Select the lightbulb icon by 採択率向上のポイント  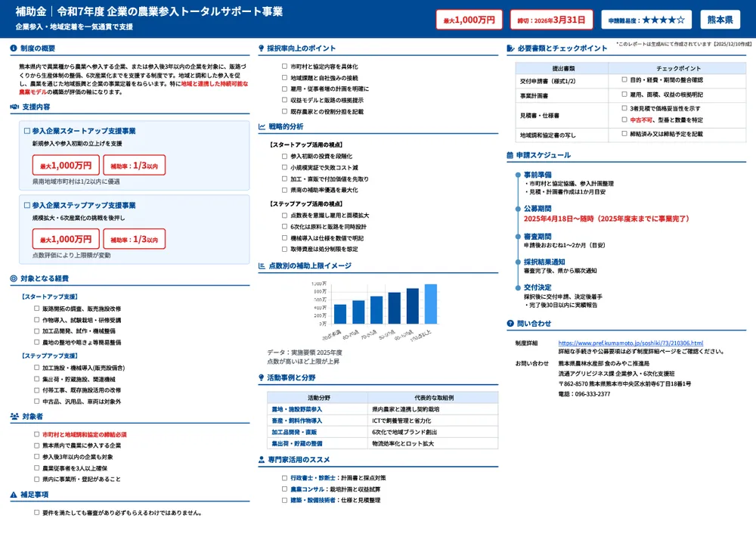point(261,48)
